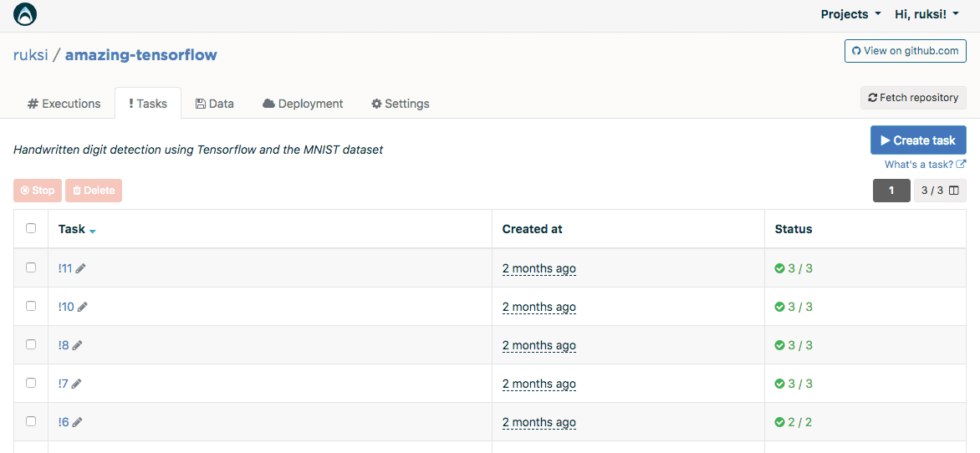Open the ruksi owner link
Screen dimensions: 980x453
click(x=29, y=55)
